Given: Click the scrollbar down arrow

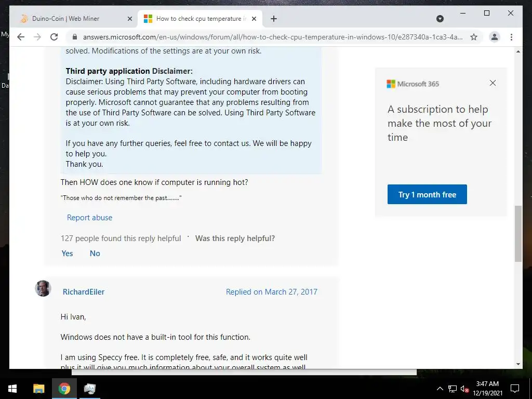Looking at the screenshot, I should 518,364.
